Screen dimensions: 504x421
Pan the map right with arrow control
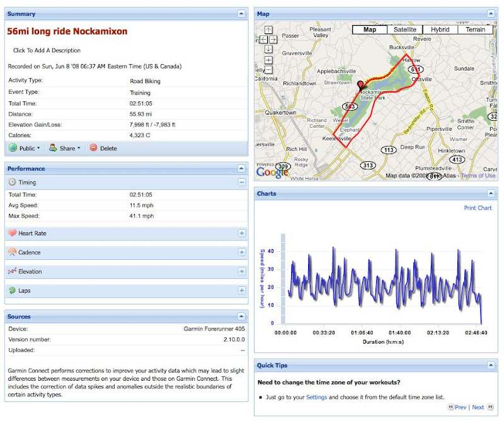(273, 39)
